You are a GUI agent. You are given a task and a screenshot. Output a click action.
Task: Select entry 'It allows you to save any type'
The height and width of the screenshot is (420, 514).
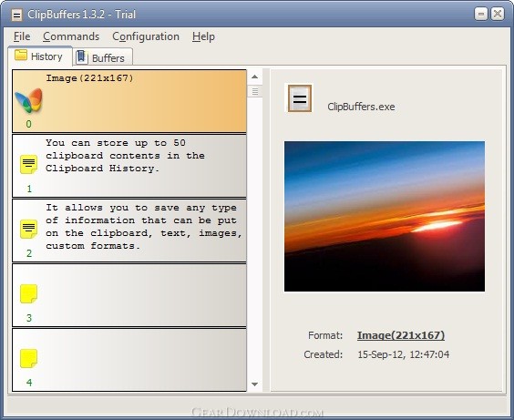pyautogui.click(x=129, y=230)
